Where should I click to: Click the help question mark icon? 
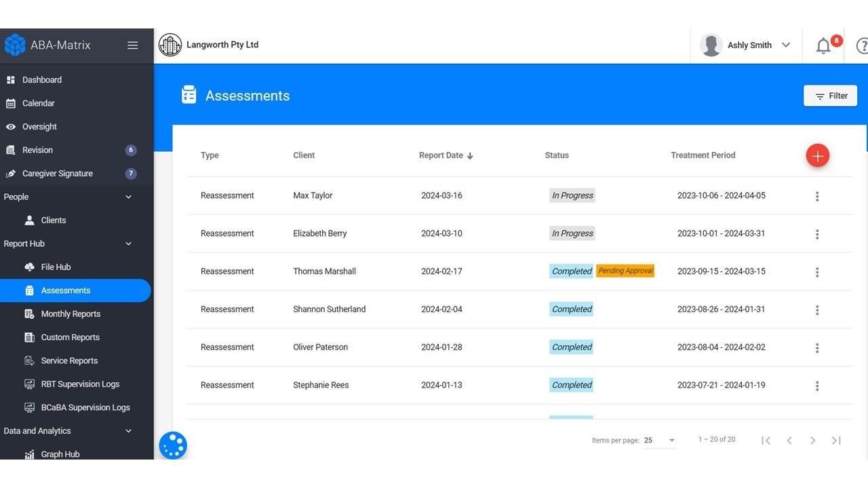tap(862, 45)
